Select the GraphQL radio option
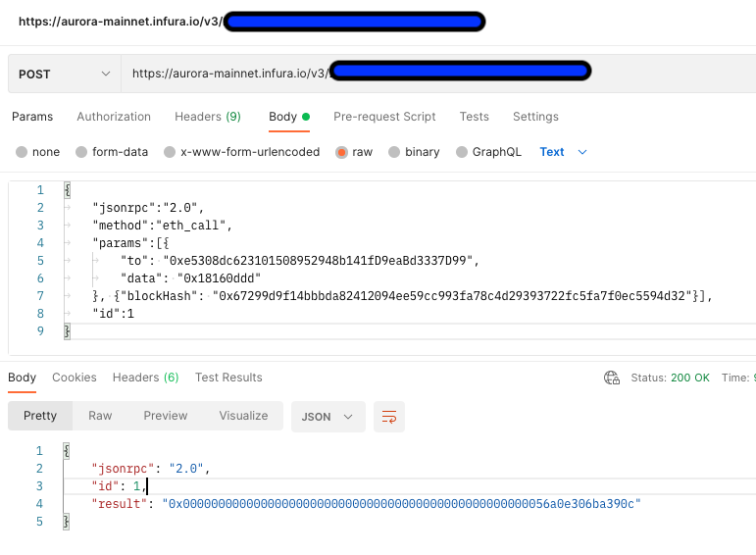 tap(462, 152)
